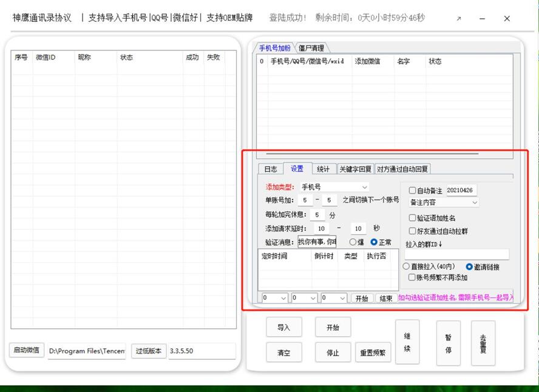
Task: Open the 设置 tab
Action: [297, 168]
